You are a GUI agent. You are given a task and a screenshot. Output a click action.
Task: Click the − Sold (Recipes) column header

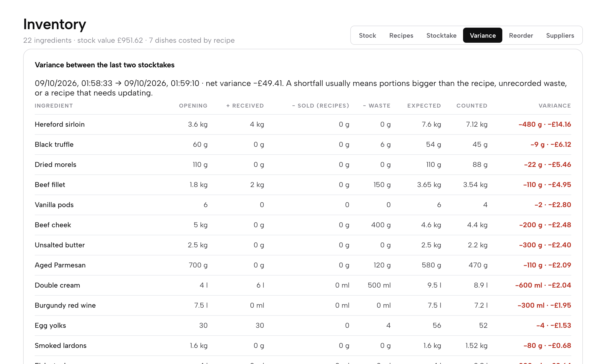pos(321,106)
